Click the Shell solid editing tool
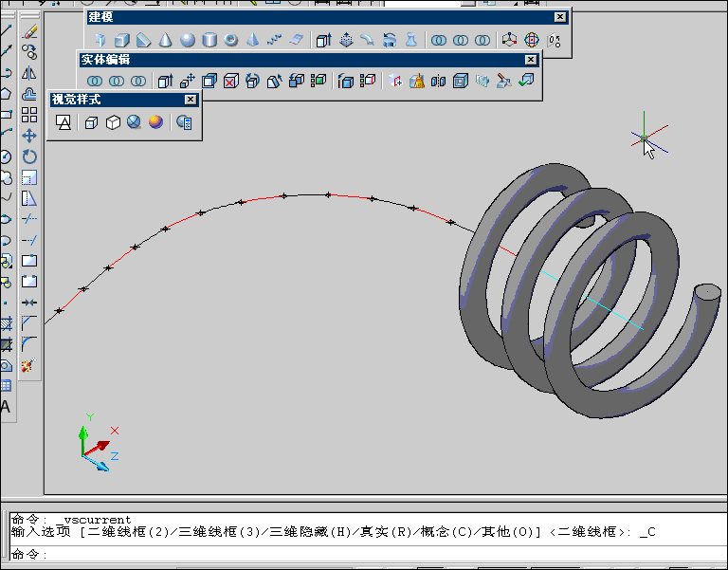The image size is (728, 570). 460,82
